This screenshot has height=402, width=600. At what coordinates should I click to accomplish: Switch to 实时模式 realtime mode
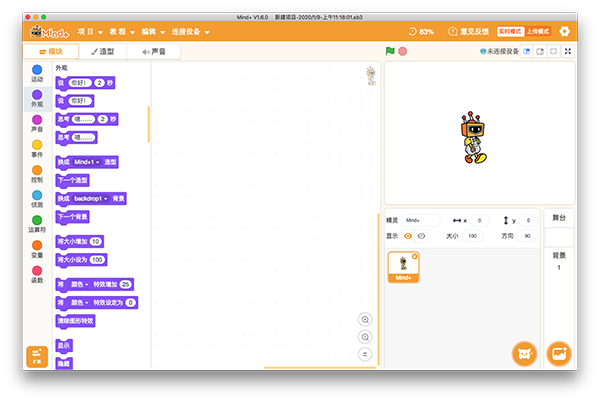coord(510,31)
